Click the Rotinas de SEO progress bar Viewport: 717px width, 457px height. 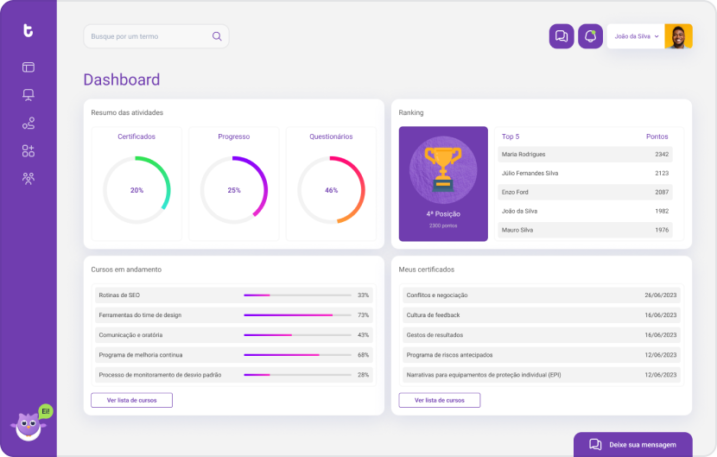pyautogui.click(x=297, y=295)
